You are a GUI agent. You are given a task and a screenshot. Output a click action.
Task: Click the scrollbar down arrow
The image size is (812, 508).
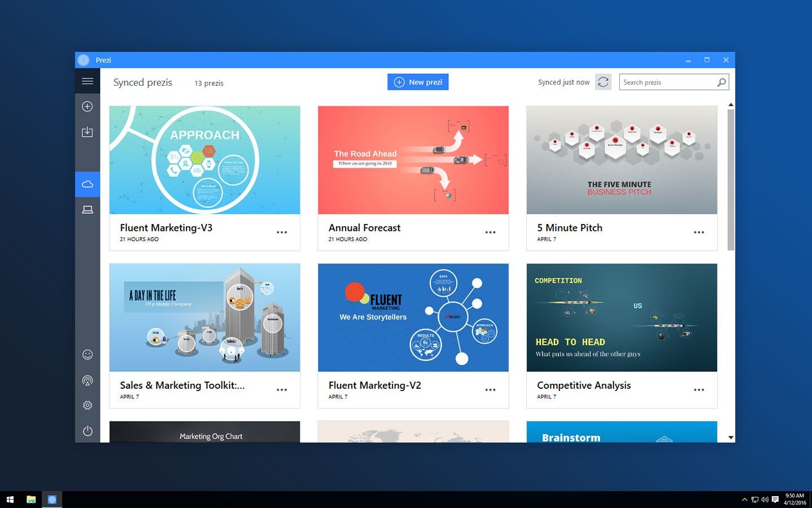click(731, 437)
